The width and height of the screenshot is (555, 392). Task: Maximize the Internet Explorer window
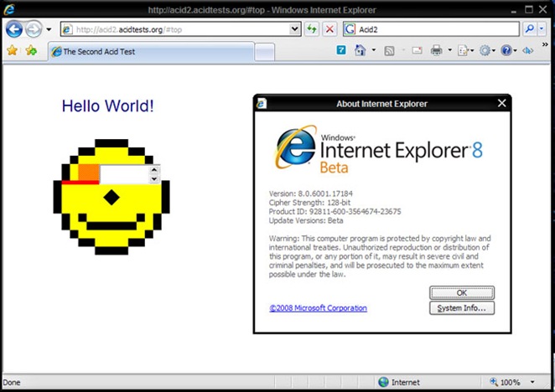click(x=529, y=9)
